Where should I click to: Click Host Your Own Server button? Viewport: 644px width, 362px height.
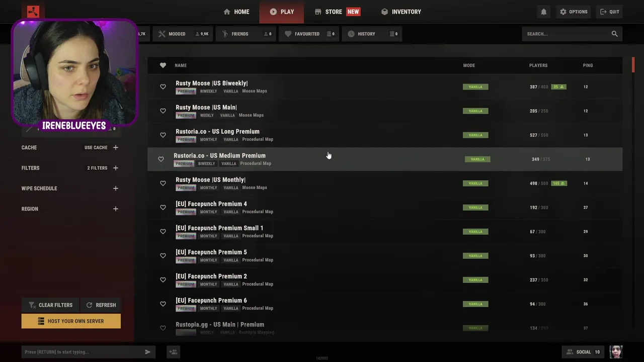pyautogui.click(x=71, y=321)
